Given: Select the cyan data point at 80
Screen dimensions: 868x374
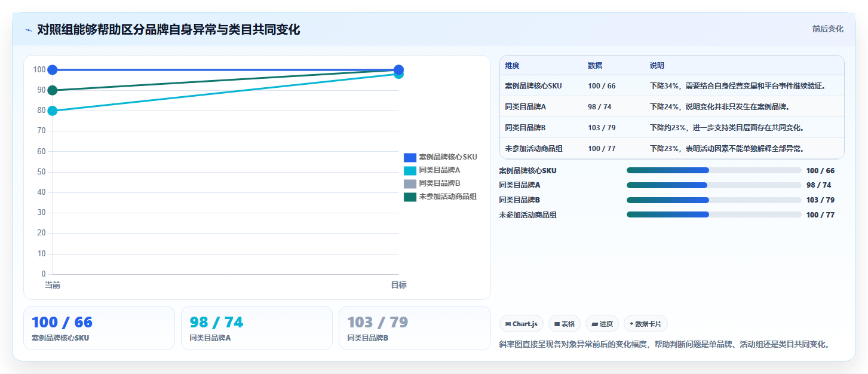Looking at the screenshot, I should (x=53, y=111).
